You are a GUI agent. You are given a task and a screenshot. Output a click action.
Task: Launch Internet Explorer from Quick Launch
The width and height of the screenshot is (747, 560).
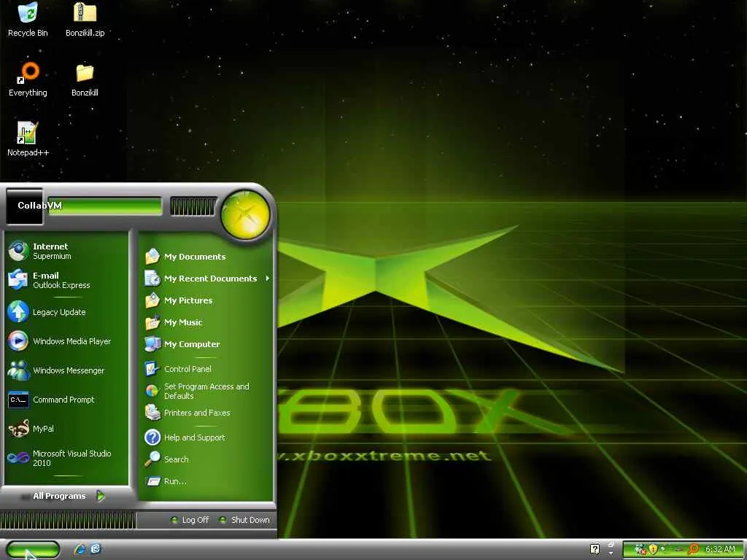(x=80, y=549)
